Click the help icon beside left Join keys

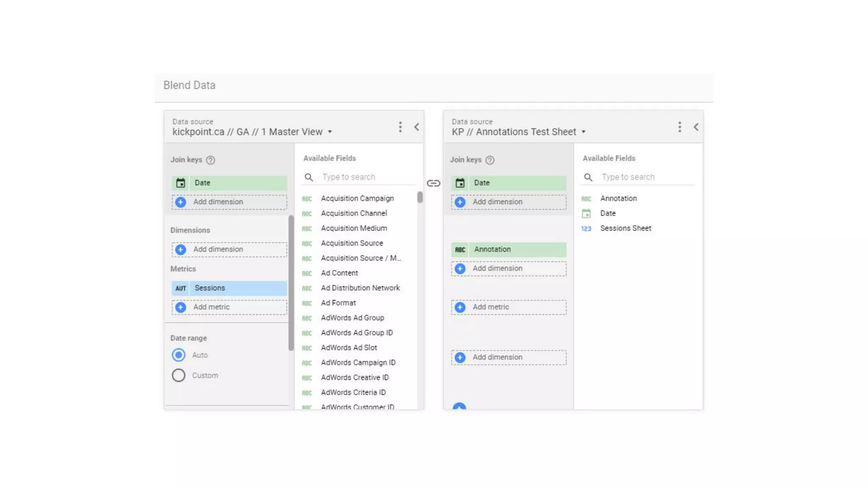coord(210,160)
